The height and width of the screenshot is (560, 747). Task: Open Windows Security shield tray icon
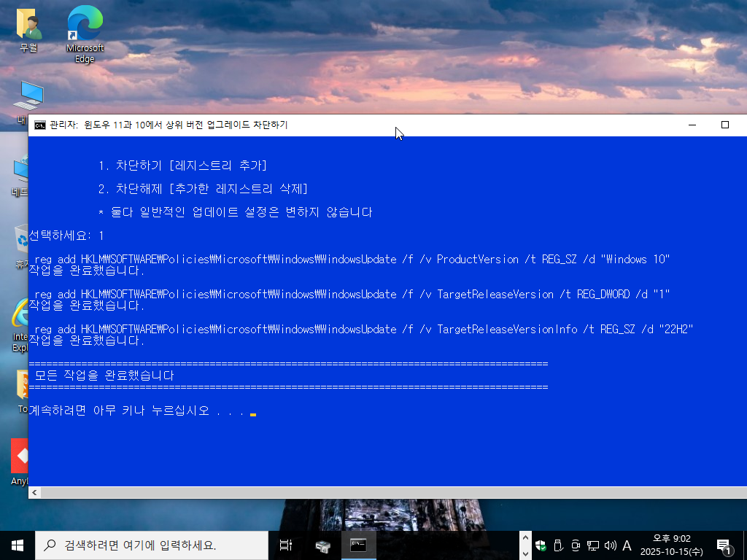[x=541, y=545]
